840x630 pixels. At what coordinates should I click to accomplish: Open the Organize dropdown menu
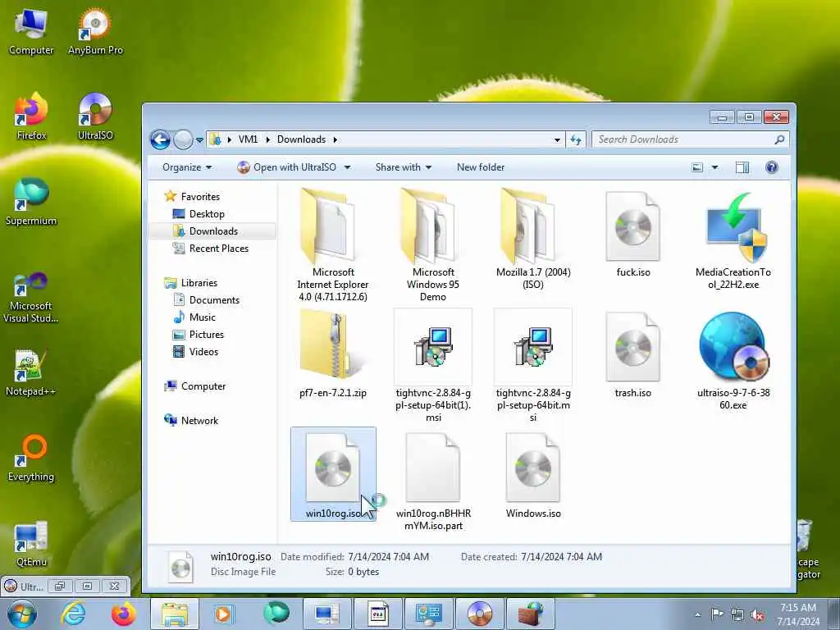pyautogui.click(x=187, y=167)
